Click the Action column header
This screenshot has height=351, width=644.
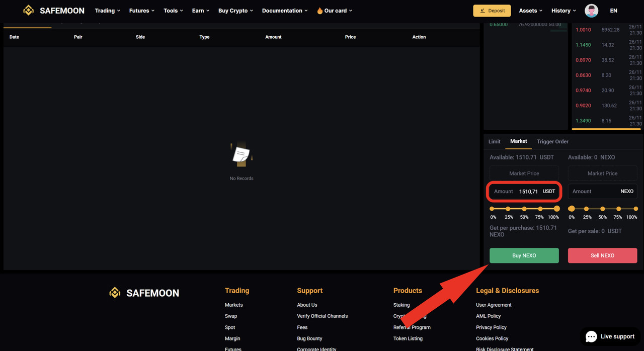419,37
